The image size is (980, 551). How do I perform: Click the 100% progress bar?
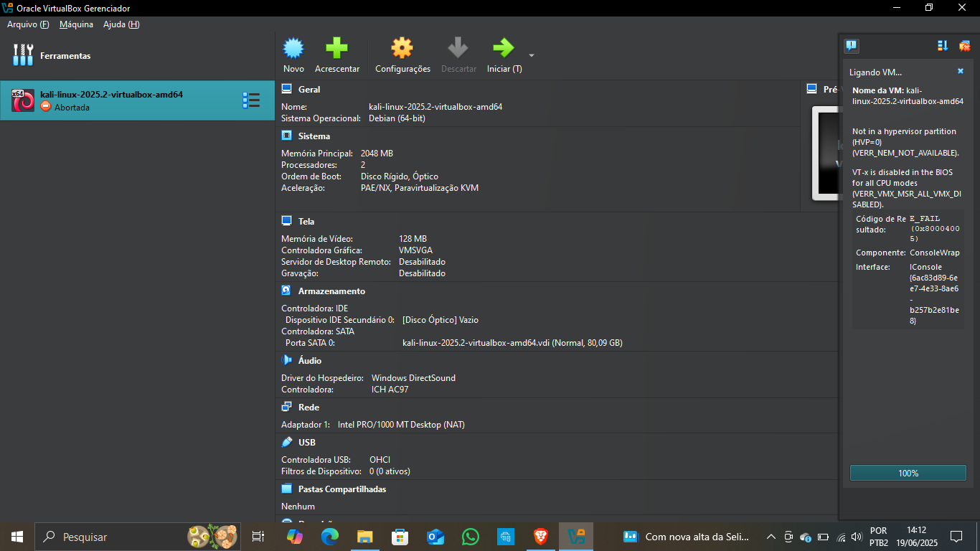tap(908, 474)
